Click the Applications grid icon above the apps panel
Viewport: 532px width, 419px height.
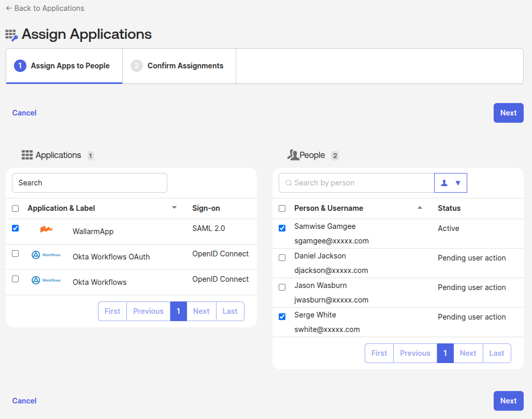tap(27, 154)
